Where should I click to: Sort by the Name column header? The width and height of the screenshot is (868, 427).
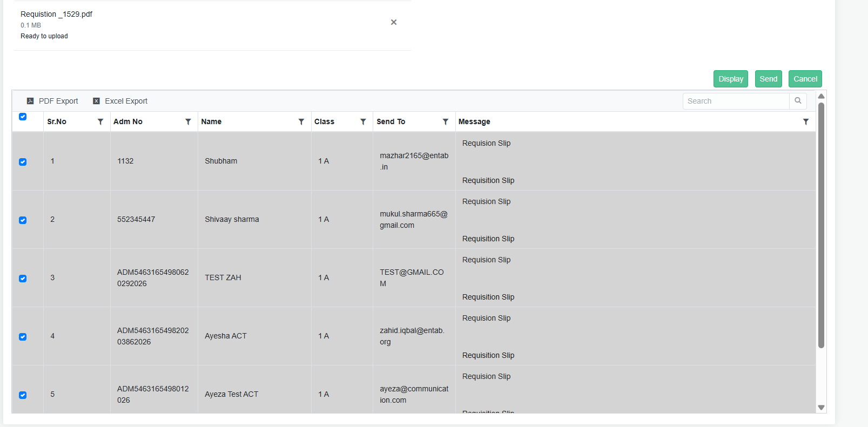click(211, 121)
